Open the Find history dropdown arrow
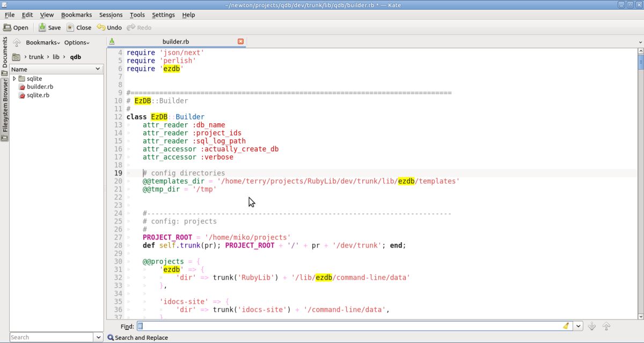 click(x=578, y=326)
